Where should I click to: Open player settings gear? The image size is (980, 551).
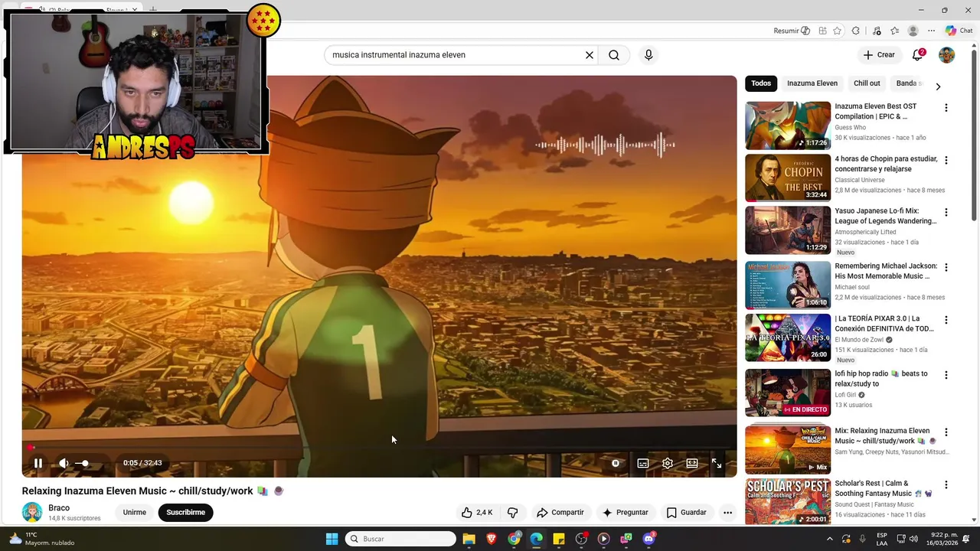pos(668,463)
